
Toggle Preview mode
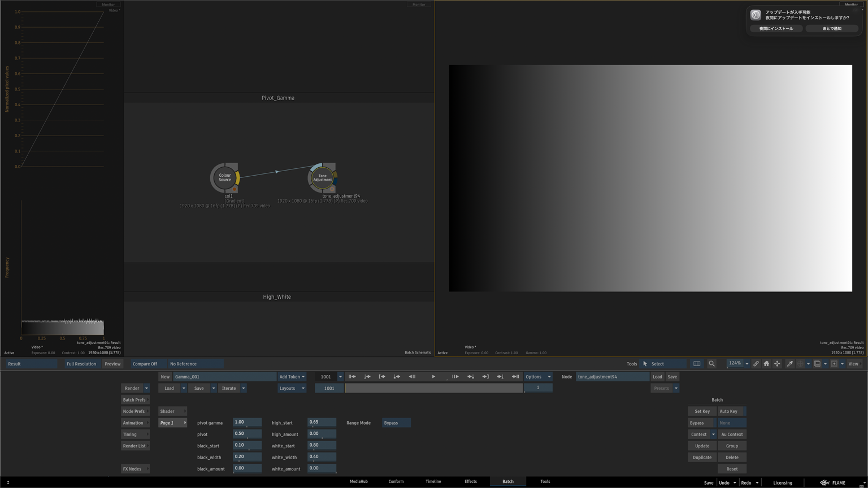[112, 364]
